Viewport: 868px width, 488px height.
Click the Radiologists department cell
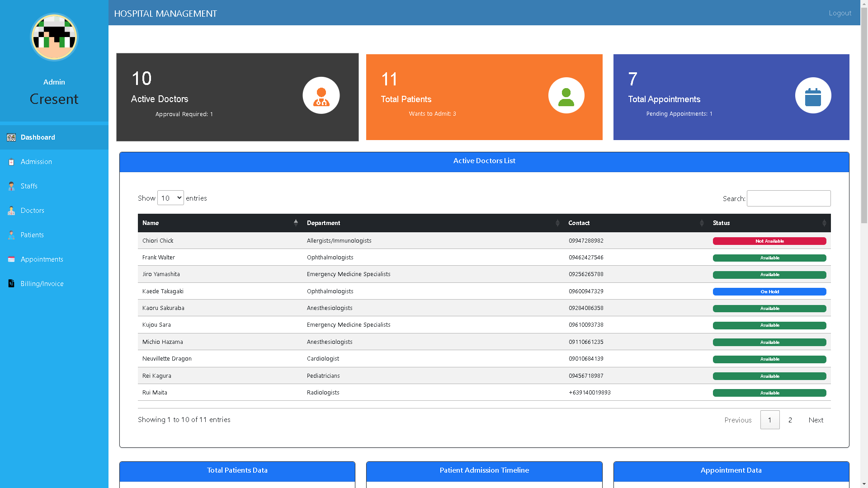[433, 392]
